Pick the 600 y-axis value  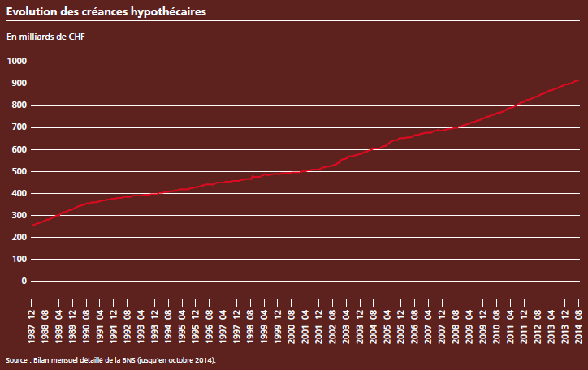19,149
